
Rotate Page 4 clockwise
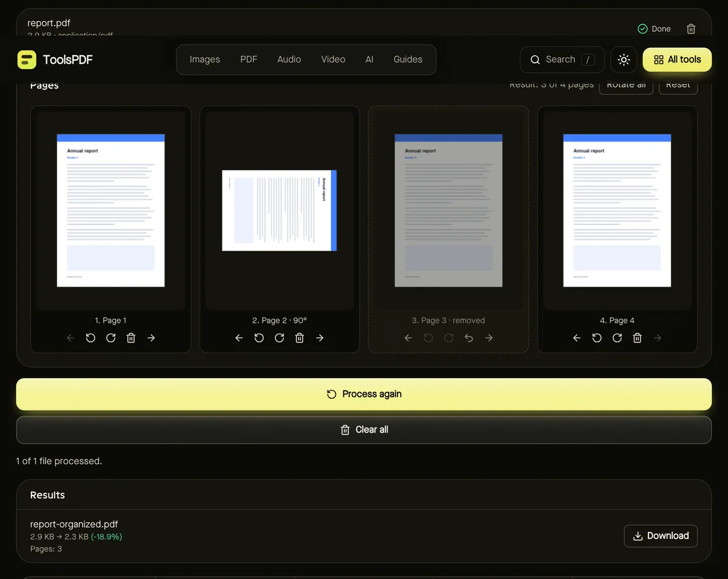pos(618,338)
